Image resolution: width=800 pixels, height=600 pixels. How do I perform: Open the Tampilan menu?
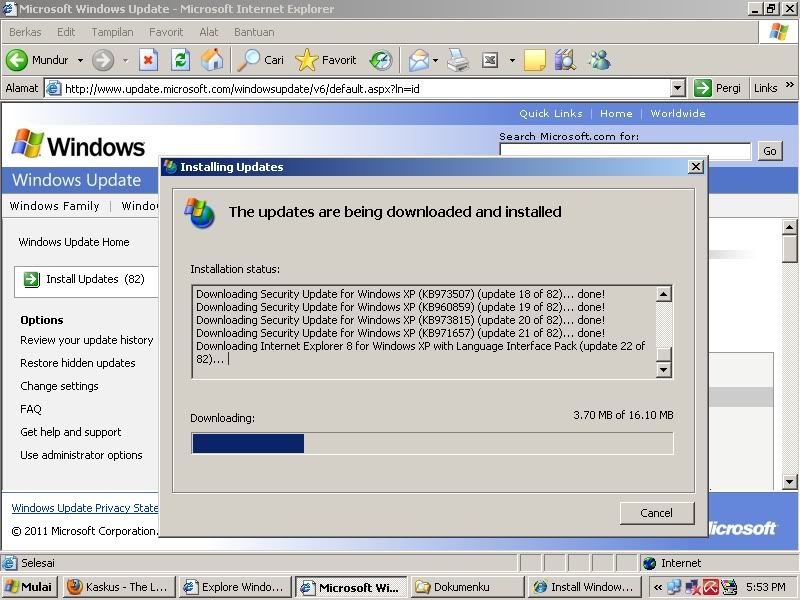coord(112,32)
